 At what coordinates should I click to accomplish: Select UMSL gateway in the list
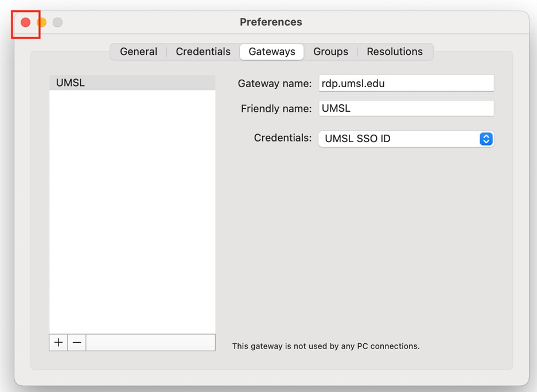(x=133, y=83)
